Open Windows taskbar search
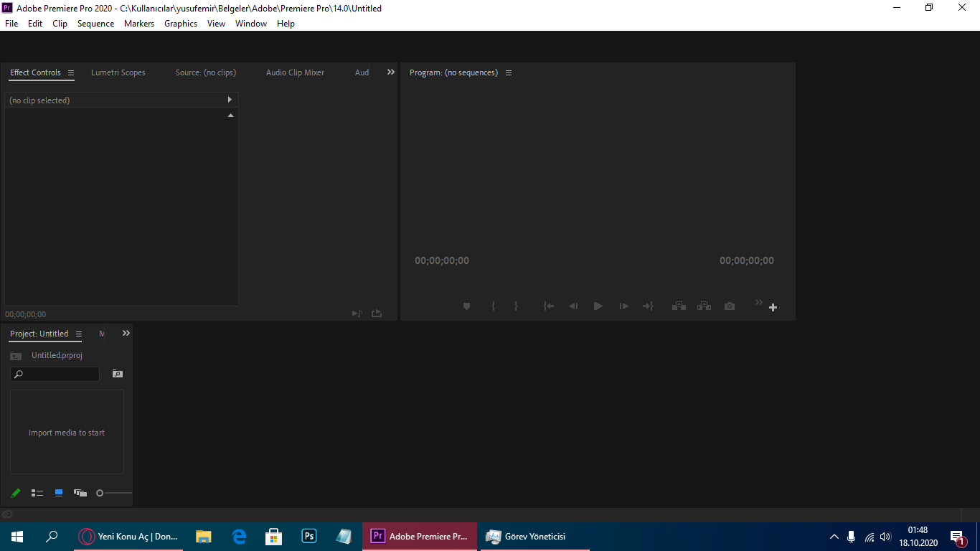This screenshot has width=980, height=551. coord(52,537)
